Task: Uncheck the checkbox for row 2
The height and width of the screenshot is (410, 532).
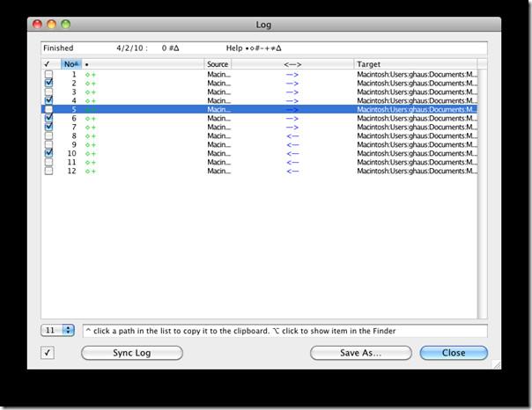Action: (48, 84)
